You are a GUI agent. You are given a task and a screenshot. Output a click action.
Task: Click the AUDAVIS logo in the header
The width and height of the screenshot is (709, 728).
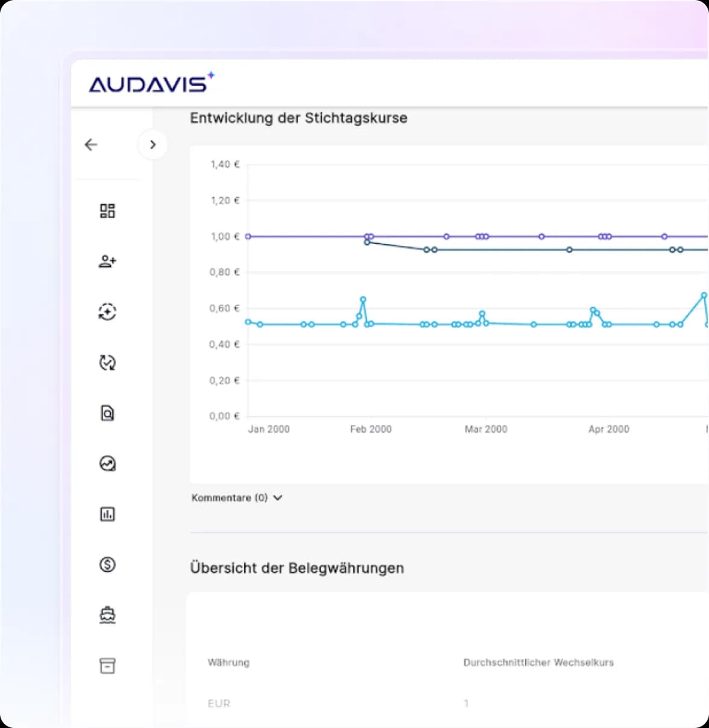point(152,82)
